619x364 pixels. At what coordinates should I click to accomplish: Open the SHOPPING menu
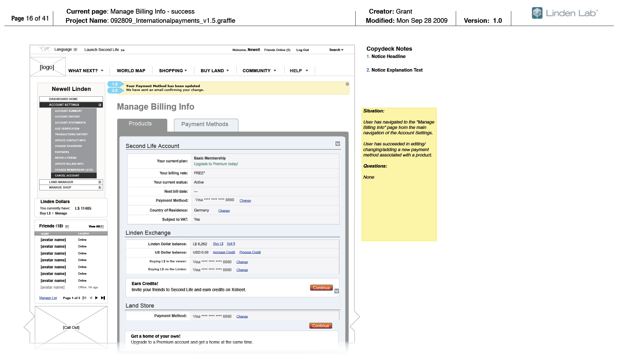[173, 71]
